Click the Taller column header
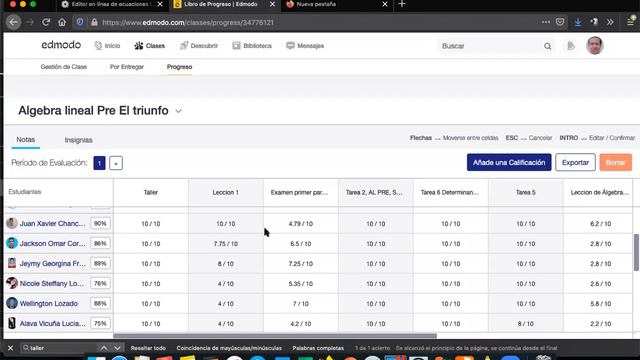The image size is (640, 360). pyautogui.click(x=151, y=192)
